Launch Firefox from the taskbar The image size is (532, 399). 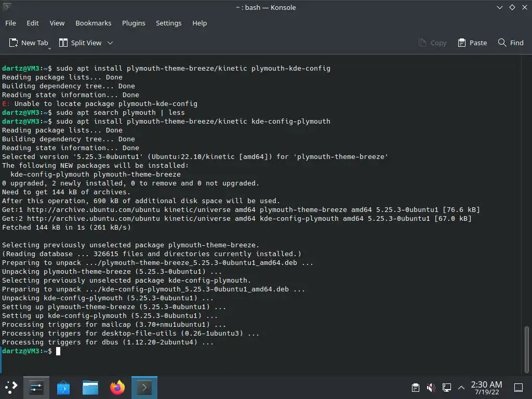tap(117, 387)
